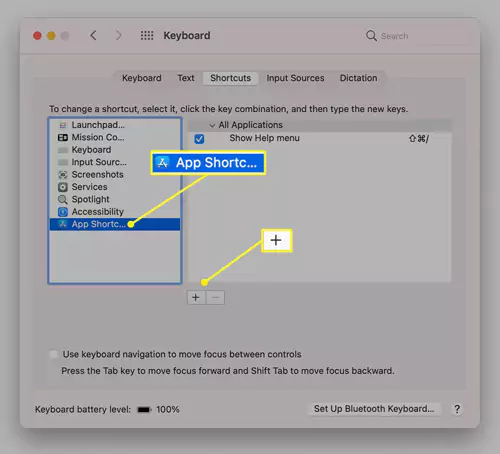
Task: Click the Launchpad category icon
Action: 63,125
